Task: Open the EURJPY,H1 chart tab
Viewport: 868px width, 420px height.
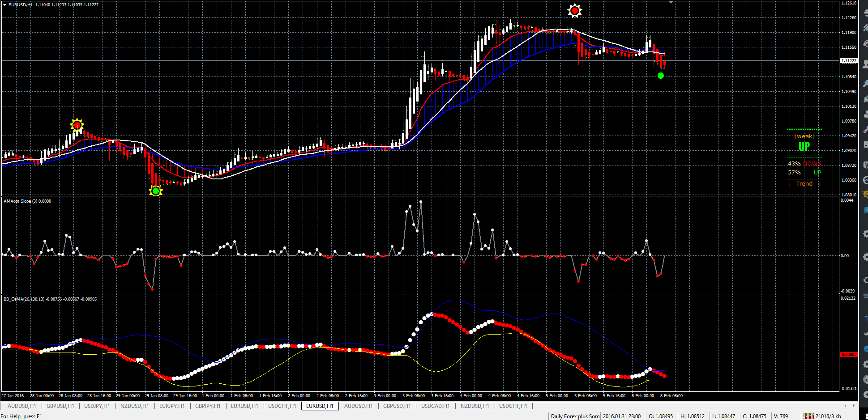Action: point(172,406)
